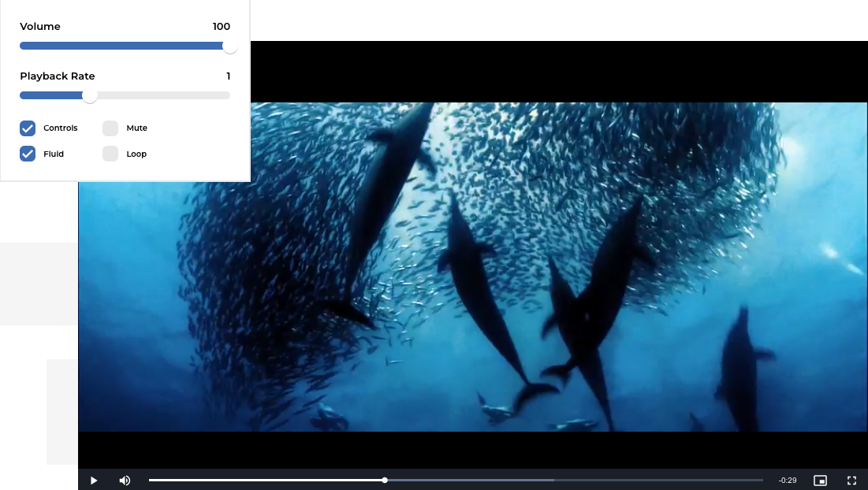Enter fullscreen with the fullscreen icon
868x490 pixels.
click(851, 480)
